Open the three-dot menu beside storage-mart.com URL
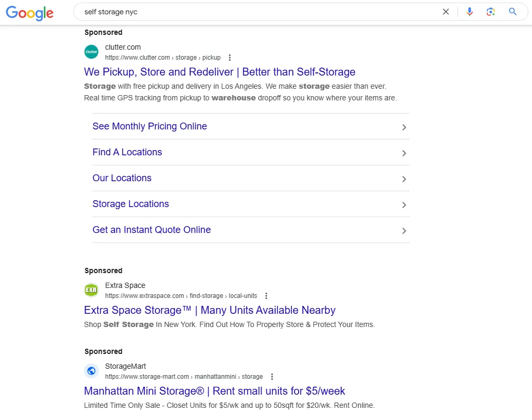532x420 pixels. tap(272, 377)
